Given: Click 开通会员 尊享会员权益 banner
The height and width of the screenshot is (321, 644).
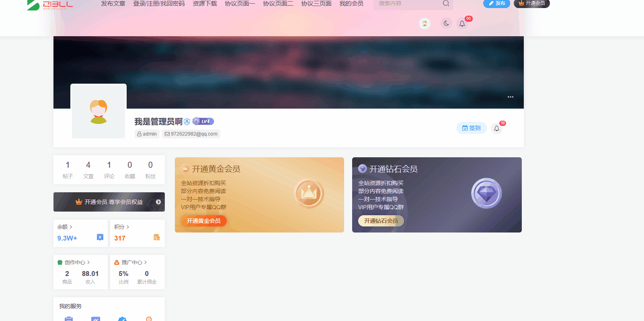Looking at the screenshot, I should click(x=109, y=202).
